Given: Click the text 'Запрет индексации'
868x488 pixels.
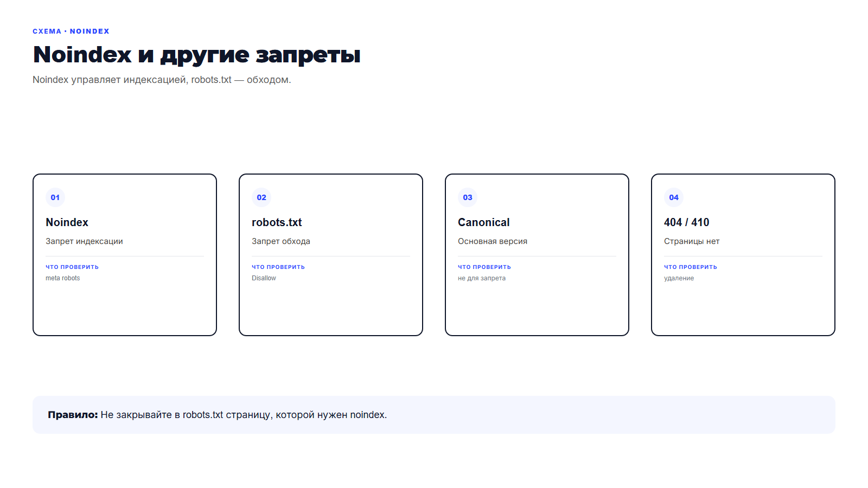Looking at the screenshot, I should click(x=84, y=241).
